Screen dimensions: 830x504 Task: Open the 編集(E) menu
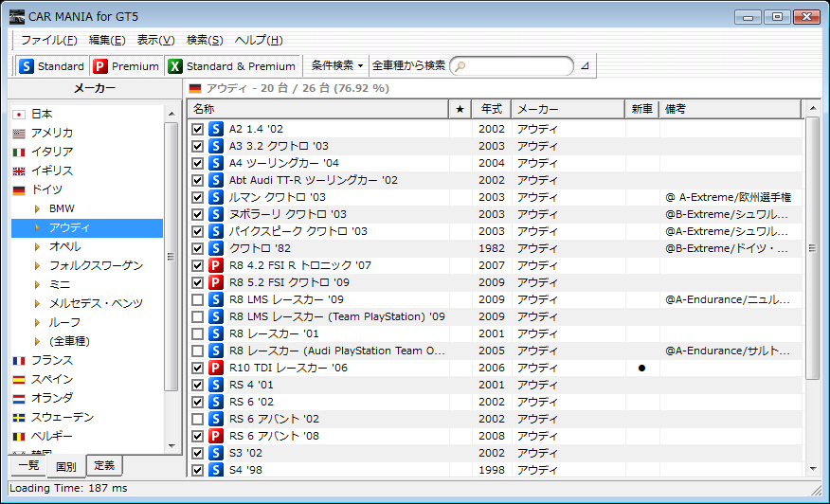pos(107,40)
